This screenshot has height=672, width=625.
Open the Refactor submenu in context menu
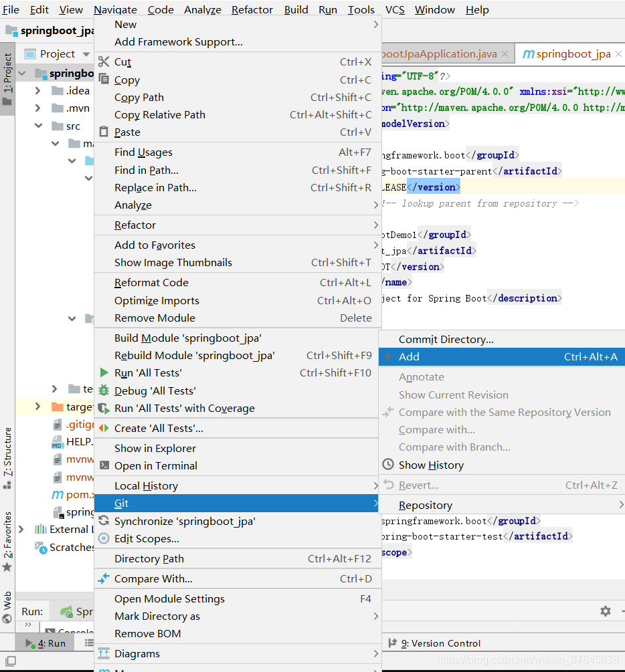tap(238, 225)
